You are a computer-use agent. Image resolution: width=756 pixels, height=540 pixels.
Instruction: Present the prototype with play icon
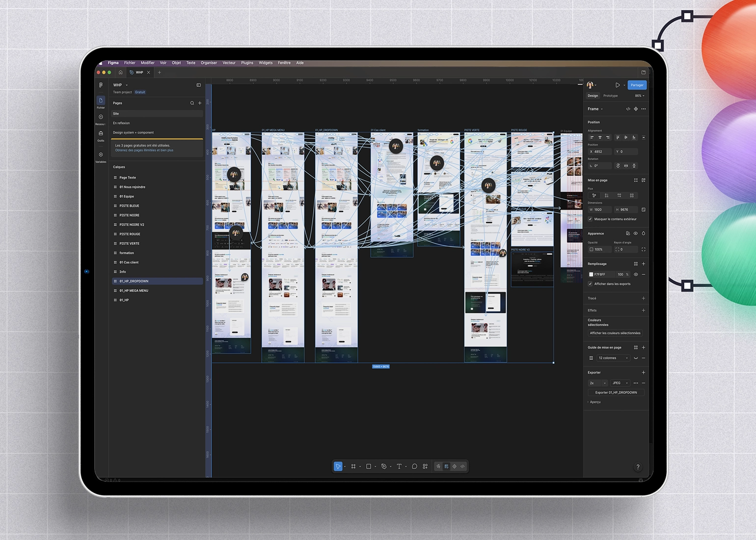[x=618, y=85]
